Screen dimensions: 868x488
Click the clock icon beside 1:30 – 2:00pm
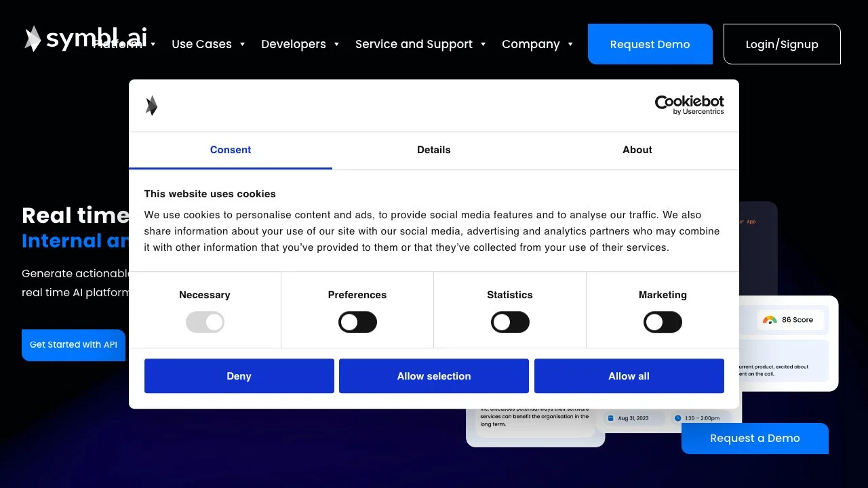coord(677,418)
